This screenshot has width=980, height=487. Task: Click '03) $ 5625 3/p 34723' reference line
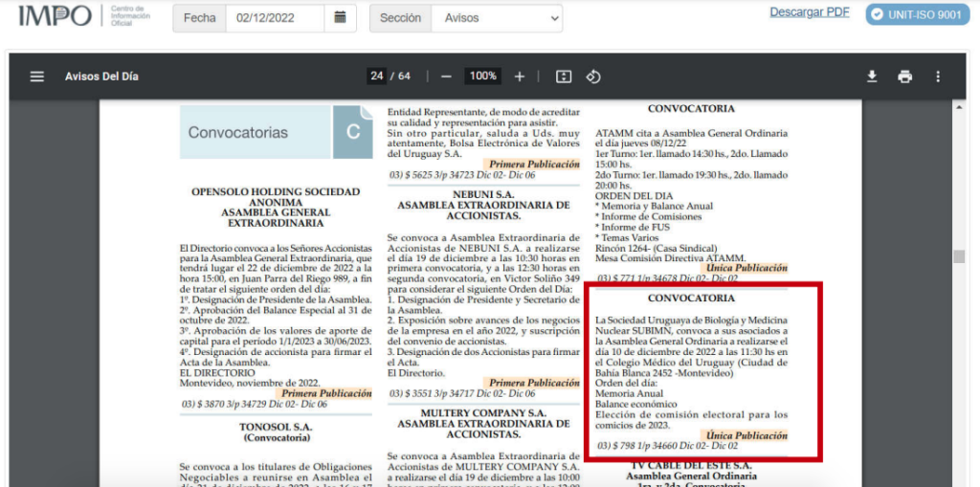462,175
